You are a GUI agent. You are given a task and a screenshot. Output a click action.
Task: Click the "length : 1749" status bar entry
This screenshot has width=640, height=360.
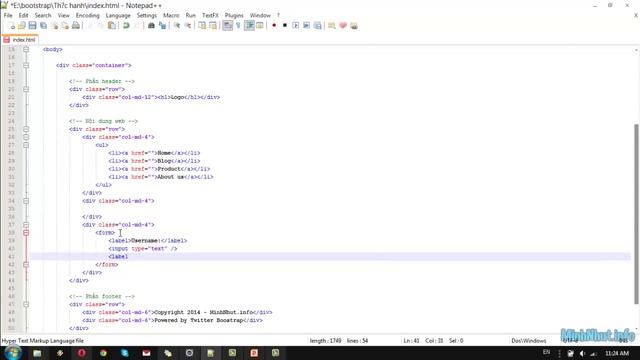[325, 341]
